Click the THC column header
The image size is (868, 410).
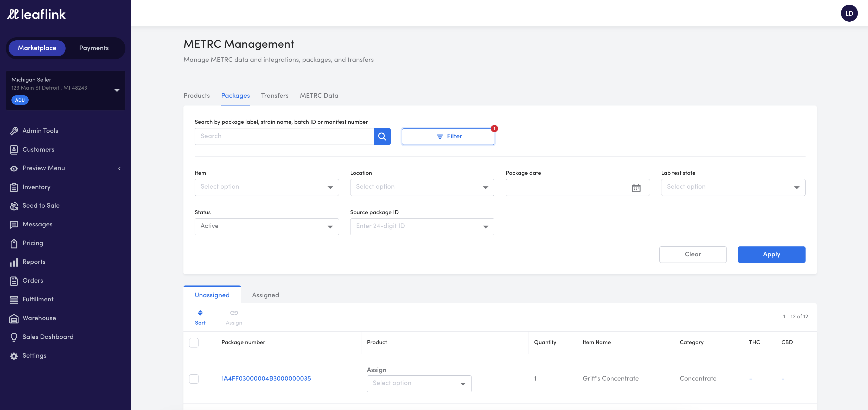[754, 342]
